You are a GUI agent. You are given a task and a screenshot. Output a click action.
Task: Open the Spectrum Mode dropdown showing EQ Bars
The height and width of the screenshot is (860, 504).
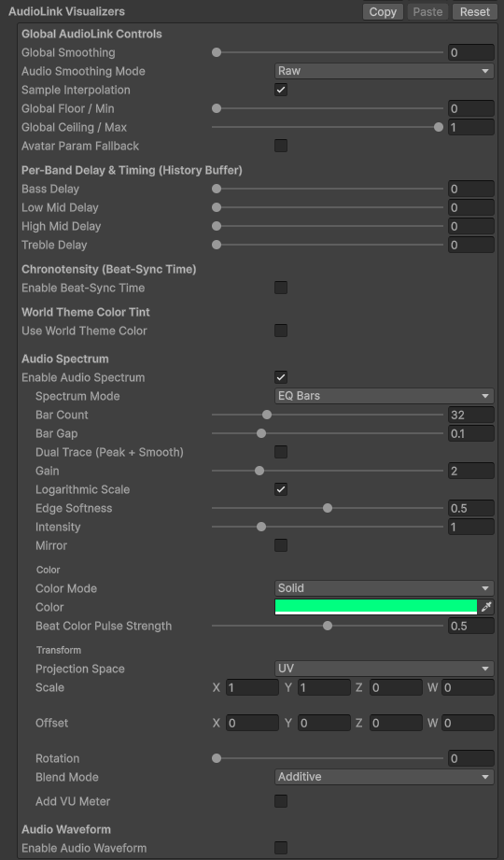384,395
